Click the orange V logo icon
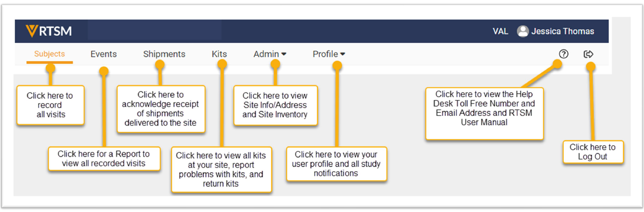644x212 pixels. pyautogui.click(x=32, y=31)
